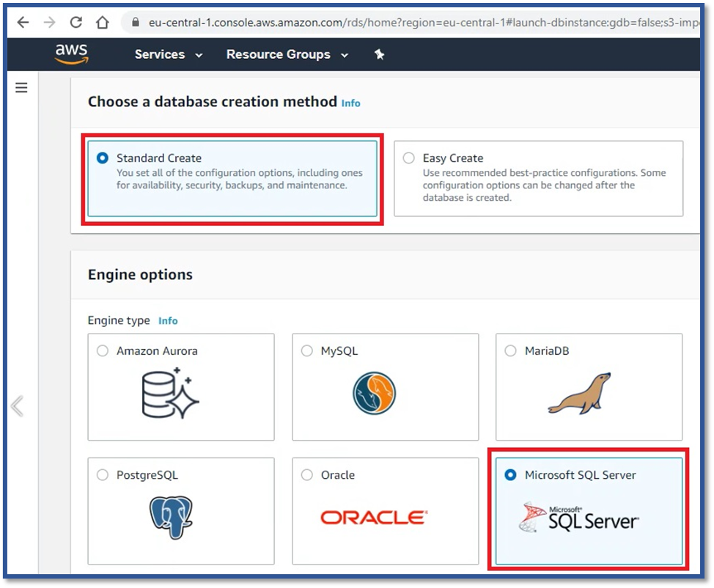Image resolution: width=714 pixels, height=588 pixels.
Task: Click the Choose a database creation method heading
Action: (213, 102)
